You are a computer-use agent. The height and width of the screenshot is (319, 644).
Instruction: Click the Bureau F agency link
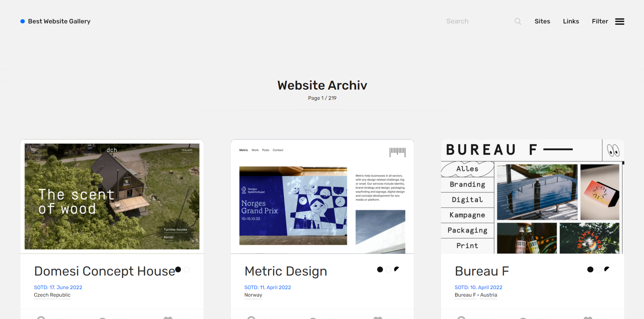click(465, 295)
